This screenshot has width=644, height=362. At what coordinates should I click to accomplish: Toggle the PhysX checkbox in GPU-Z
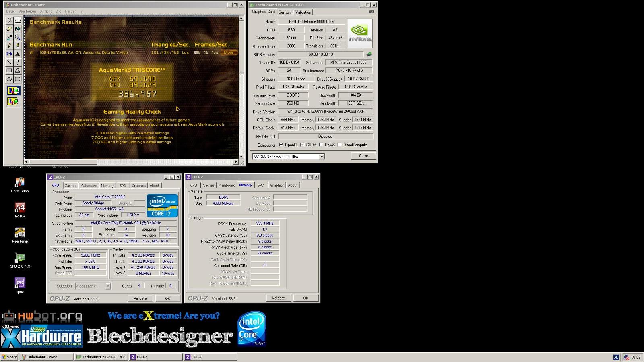tap(321, 145)
